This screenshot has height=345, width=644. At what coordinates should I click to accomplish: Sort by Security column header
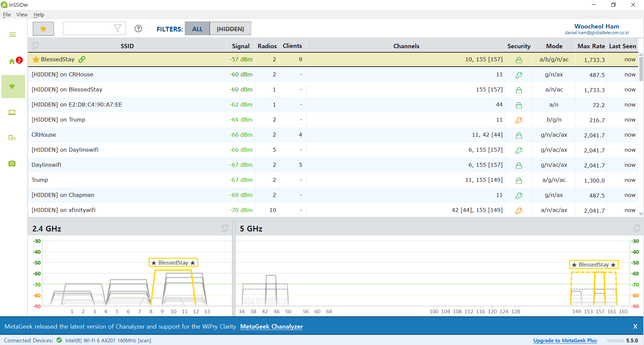519,46
